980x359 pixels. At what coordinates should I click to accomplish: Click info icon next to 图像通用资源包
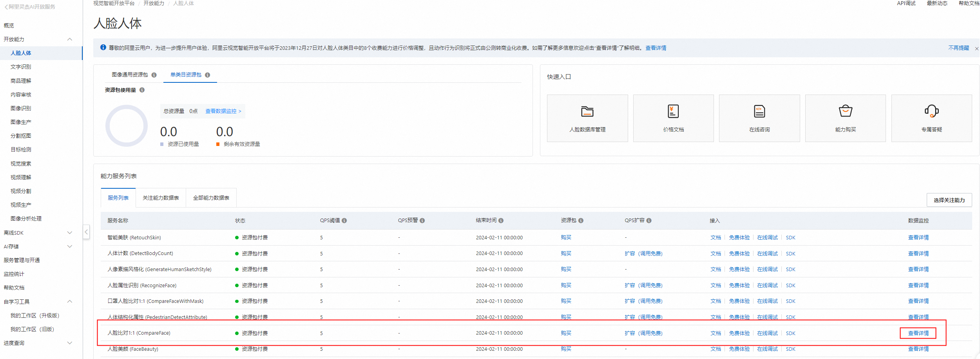click(x=154, y=75)
